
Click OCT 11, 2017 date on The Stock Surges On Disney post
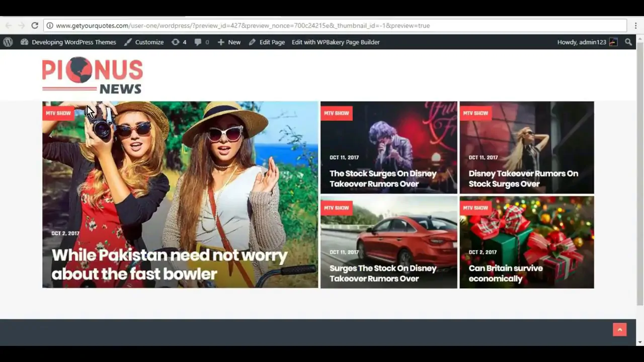344,157
